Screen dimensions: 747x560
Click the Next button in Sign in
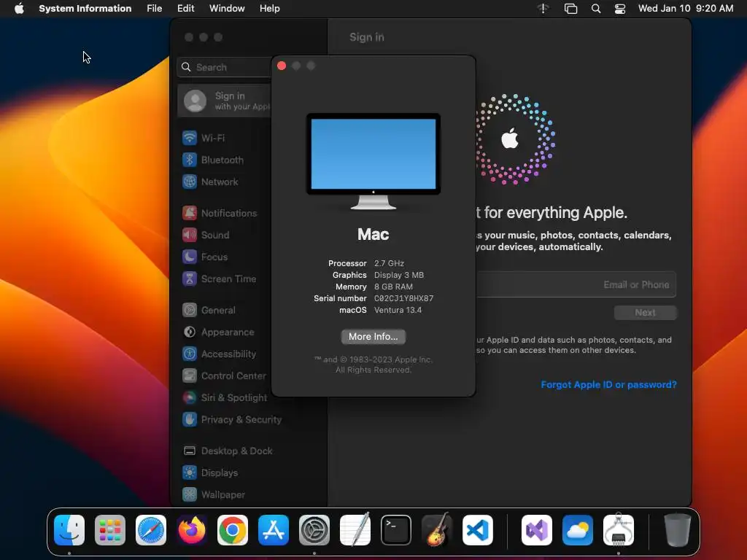point(645,312)
